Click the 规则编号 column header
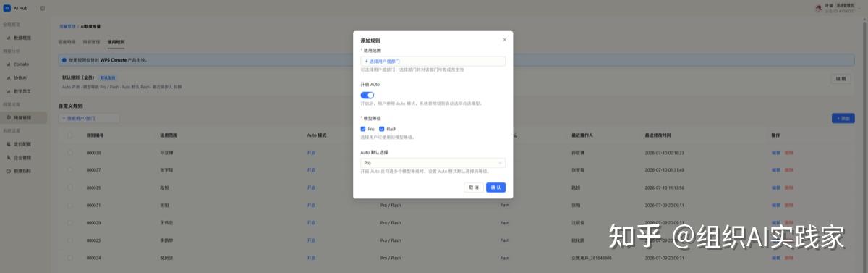 point(95,135)
